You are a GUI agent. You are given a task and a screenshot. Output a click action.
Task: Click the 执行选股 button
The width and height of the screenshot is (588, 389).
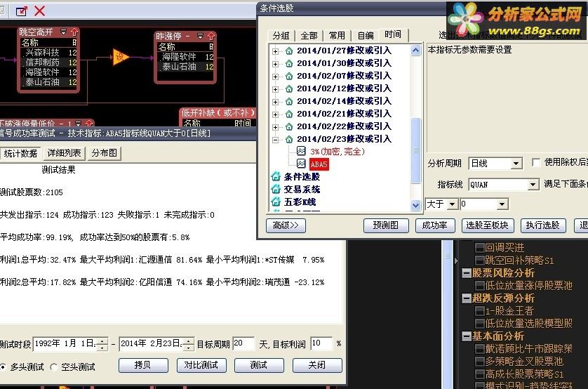(543, 225)
